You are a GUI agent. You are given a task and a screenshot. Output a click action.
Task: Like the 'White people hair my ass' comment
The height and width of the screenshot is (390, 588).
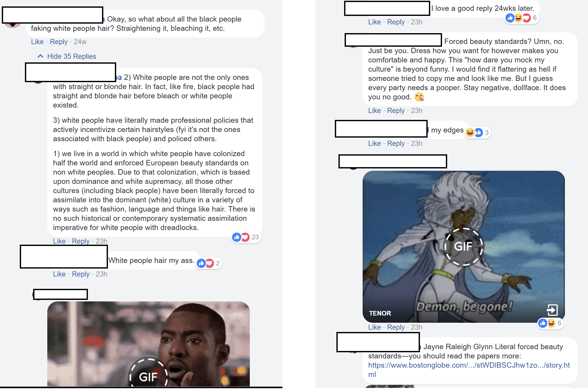(59, 274)
